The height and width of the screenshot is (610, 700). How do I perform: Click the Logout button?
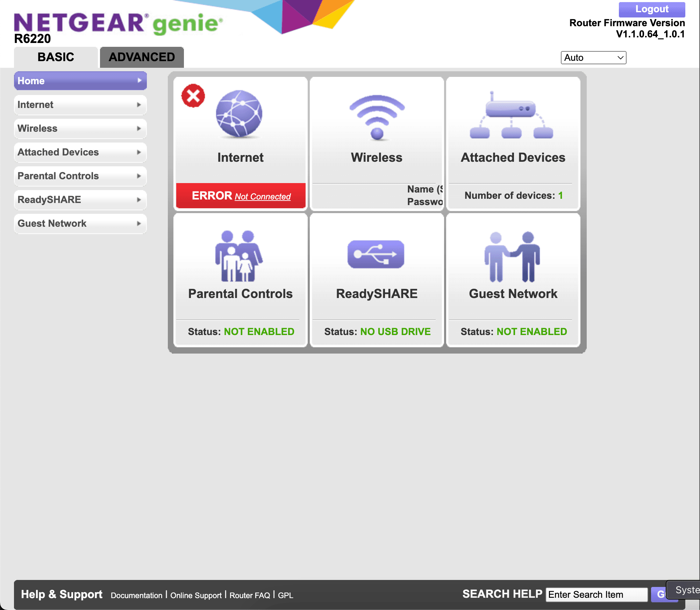[x=652, y=9]
